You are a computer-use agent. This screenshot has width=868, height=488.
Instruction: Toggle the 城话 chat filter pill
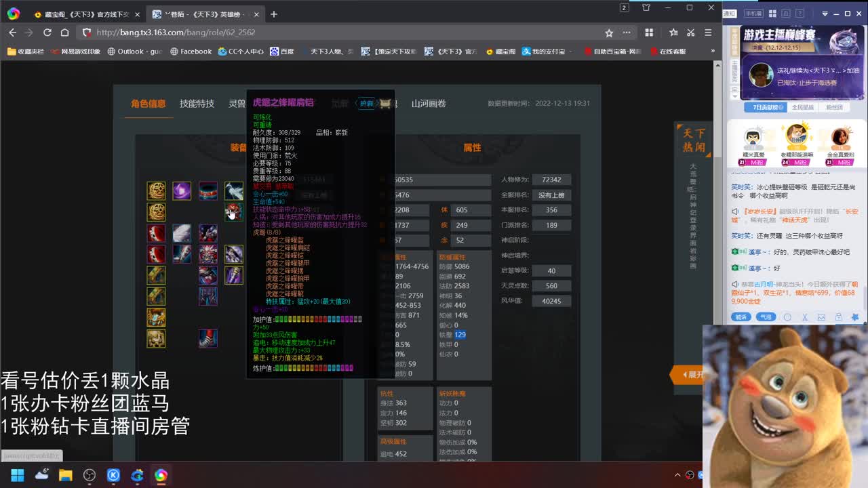click(x=741, y=317)
